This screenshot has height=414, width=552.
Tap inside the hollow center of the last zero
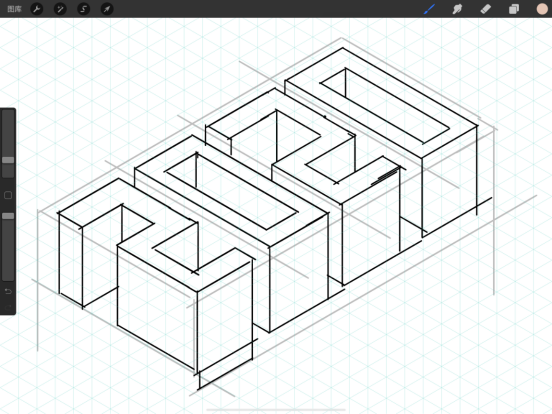pos(385,106)
